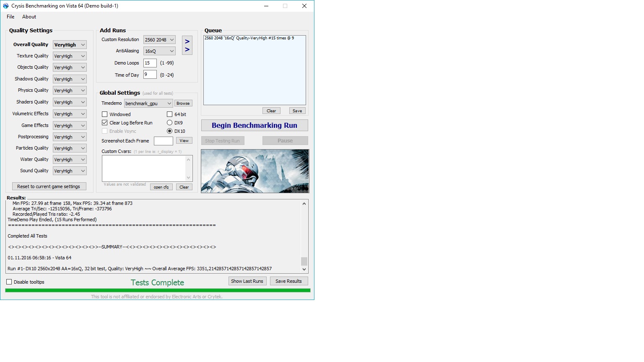The height and width of the screenshot is (362, 644).
Task: Expand the Game Effects dropdown
Action: point(70,126)
